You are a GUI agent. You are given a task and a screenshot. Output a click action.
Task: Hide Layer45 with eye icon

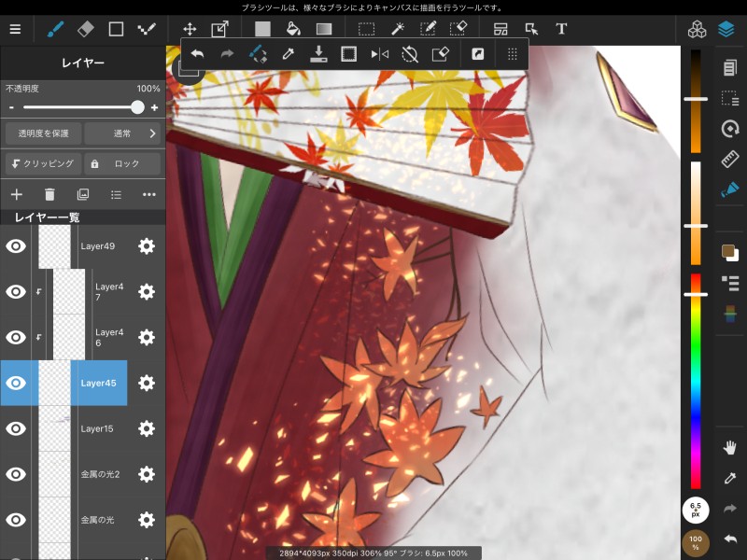point(16,383)
